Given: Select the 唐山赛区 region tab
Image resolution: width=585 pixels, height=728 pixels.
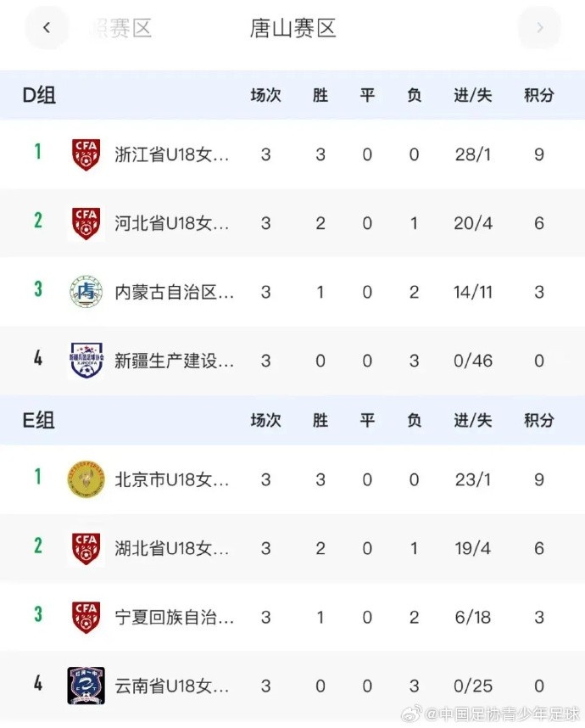Looking at the screenshot, I should pyautogui.click(x=292, y=28).
